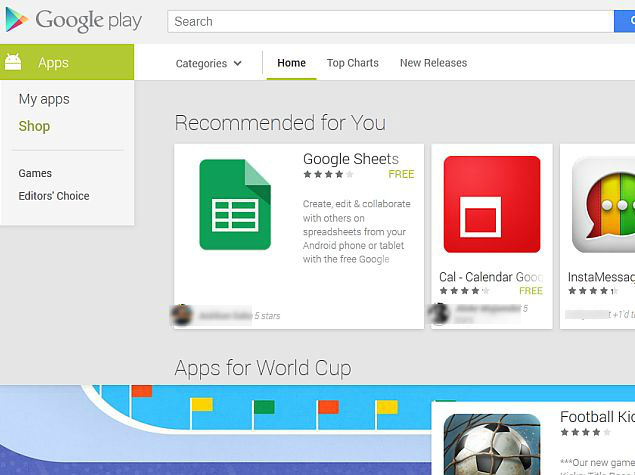Select the Home tab

tap(291, 63)
